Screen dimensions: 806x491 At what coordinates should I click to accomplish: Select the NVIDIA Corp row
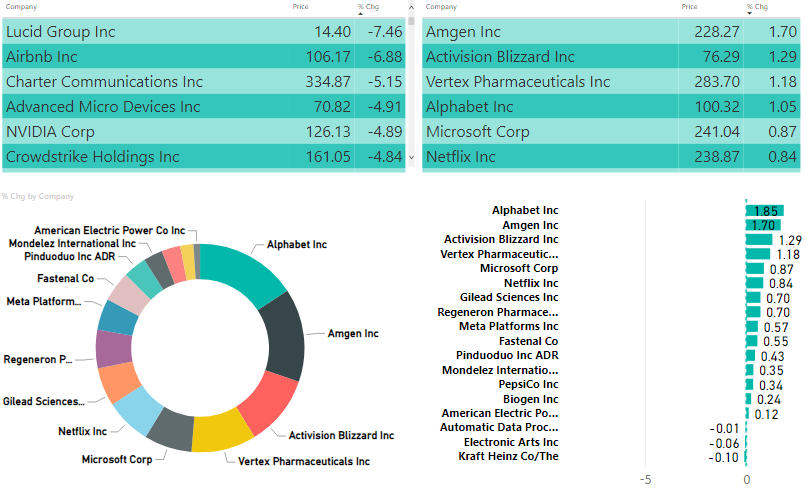click(x=204, y=132)
